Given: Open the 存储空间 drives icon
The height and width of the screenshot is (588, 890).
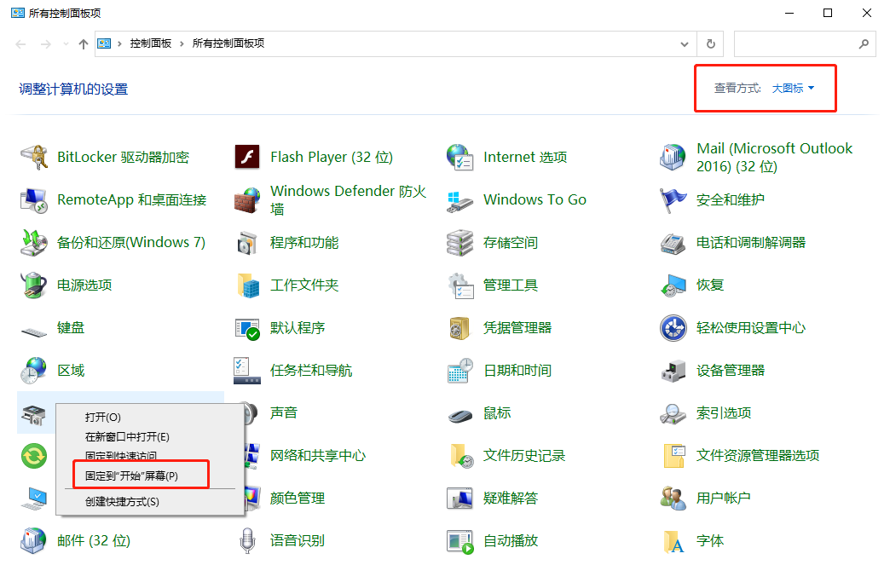Looking at the screenshot, I should [x=459, y=243].
